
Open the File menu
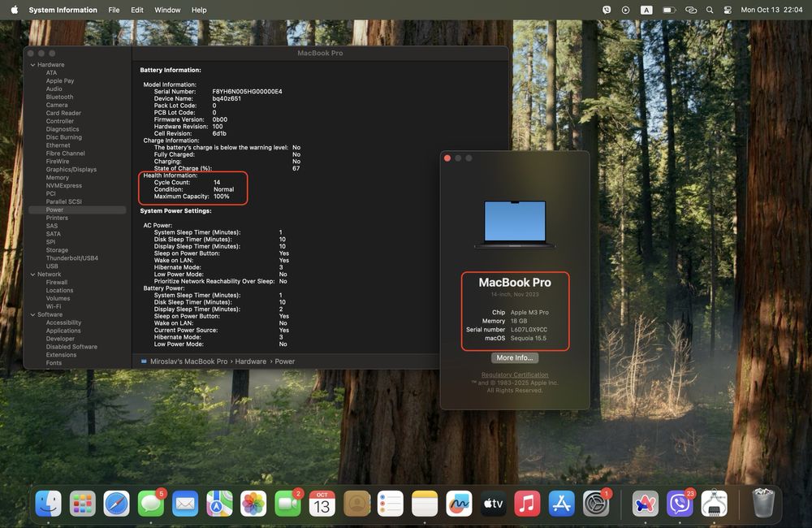(x=114, y=9)
